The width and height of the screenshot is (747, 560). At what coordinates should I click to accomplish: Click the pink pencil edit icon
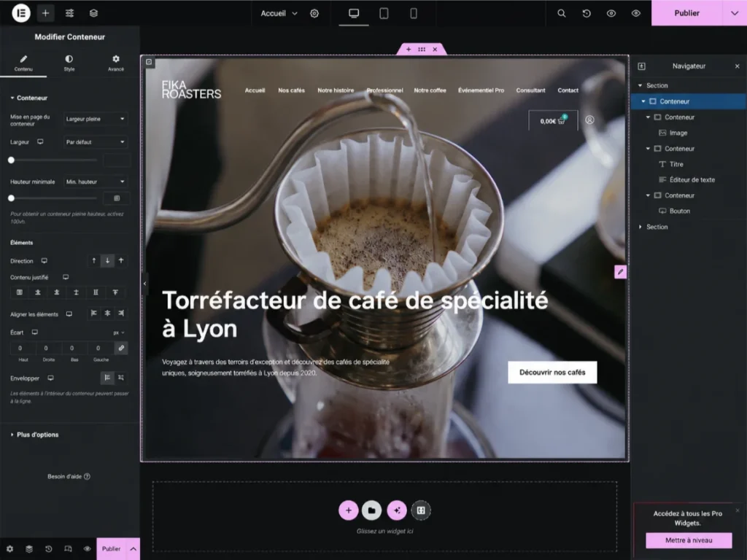pyautogui.click(x=620, y=272)
